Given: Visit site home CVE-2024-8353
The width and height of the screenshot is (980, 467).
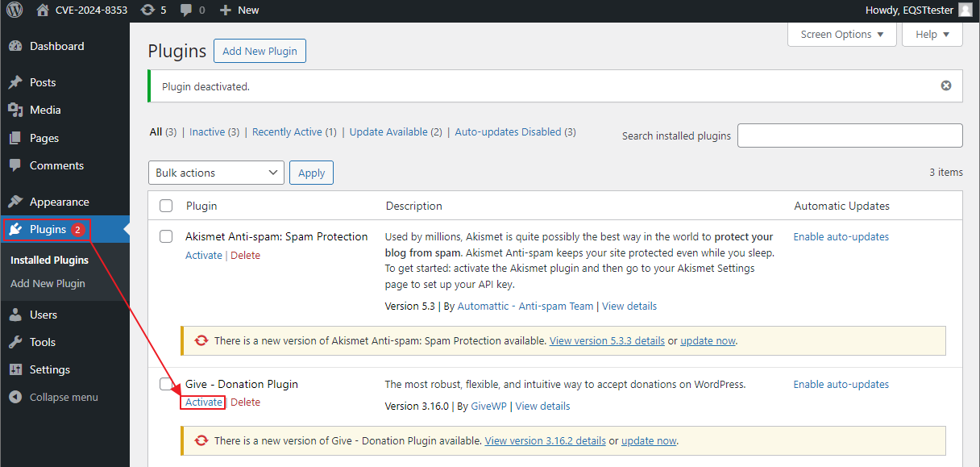Looking at the screenshot, I should [x=81, y=10].
